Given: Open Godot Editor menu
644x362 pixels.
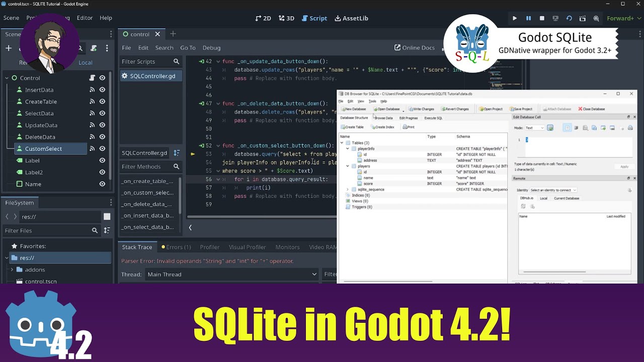Looking at the screenshot, I should coord(85,18).
